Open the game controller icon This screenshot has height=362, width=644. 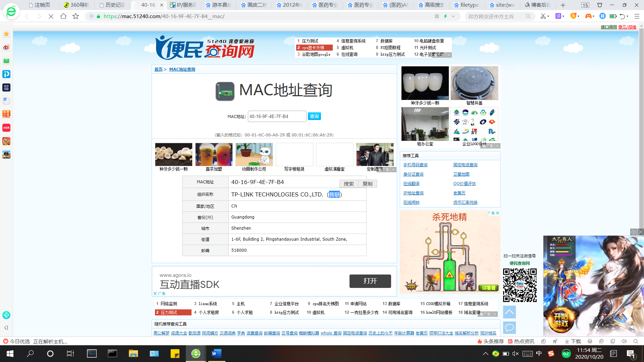[588, 16]
